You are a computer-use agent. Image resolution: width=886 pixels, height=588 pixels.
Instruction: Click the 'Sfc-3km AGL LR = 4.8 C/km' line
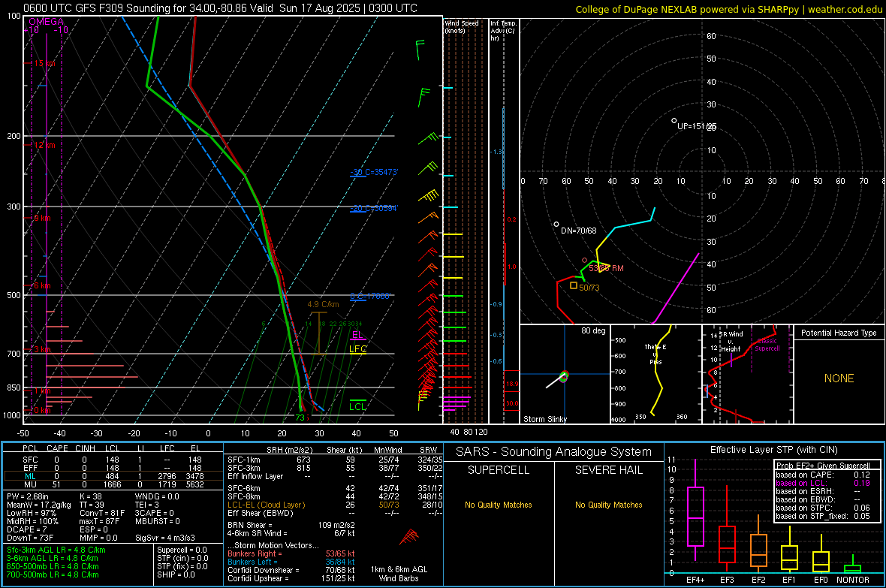pos(56,550)
